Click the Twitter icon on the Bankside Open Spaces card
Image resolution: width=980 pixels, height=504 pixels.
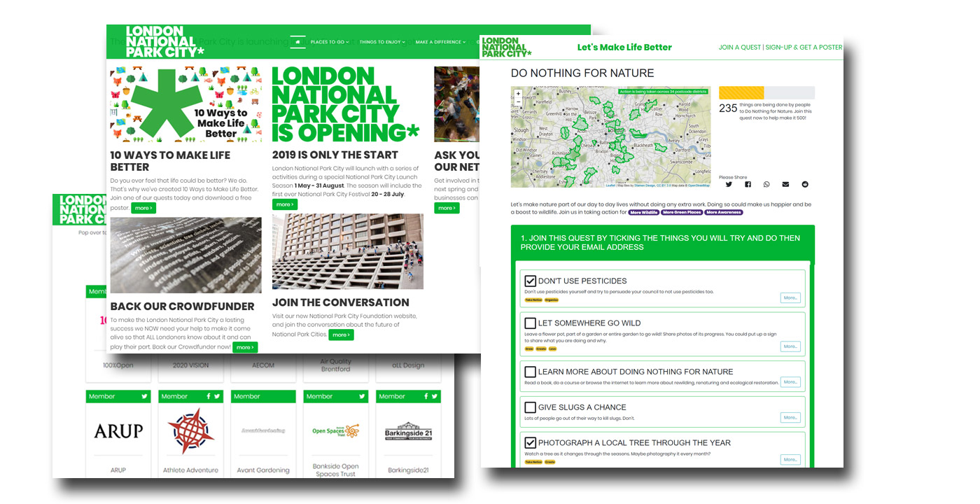coord(363,396)
